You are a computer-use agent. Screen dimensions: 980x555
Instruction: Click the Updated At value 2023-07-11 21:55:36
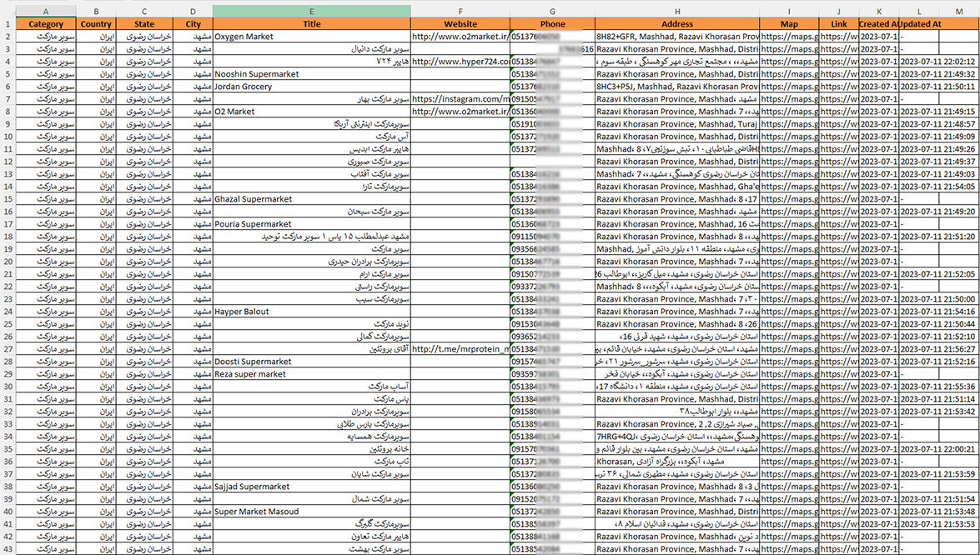coord(939,386)
